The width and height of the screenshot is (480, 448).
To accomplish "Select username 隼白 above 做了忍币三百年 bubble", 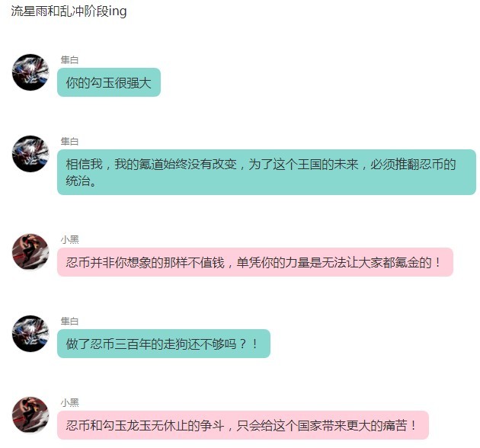I will (69, 322).
